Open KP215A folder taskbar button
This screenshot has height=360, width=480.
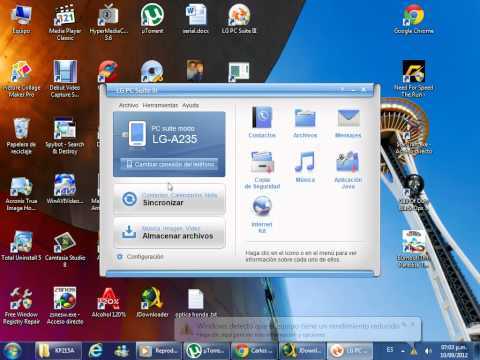[x=58, y=351]
